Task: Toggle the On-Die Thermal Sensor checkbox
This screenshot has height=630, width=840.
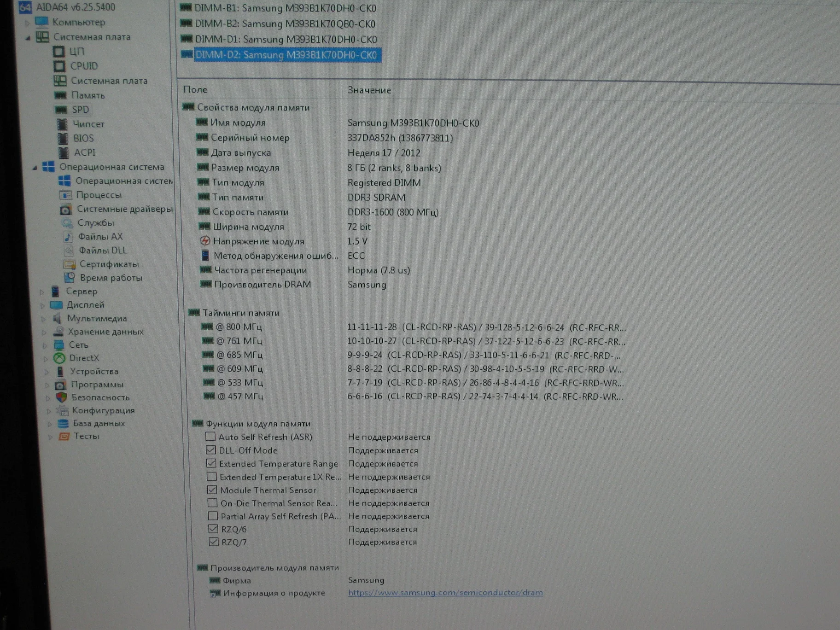Action: pyautogui.click(x=212, y=502)
